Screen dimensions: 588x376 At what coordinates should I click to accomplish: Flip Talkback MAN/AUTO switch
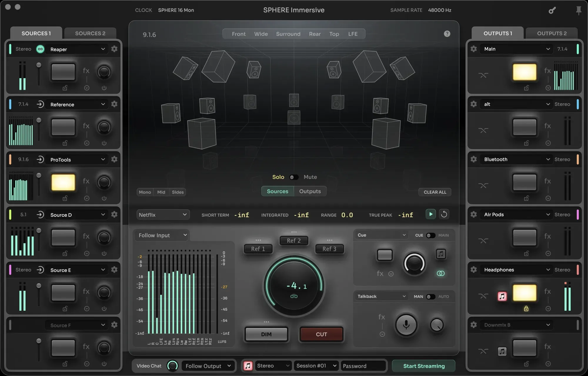(x=431, y=297)
